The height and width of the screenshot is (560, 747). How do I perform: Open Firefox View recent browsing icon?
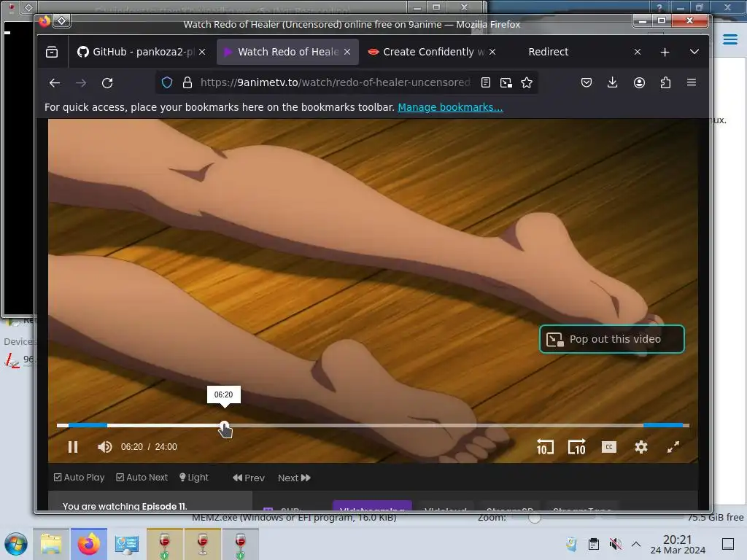click(x=52, y=52)
